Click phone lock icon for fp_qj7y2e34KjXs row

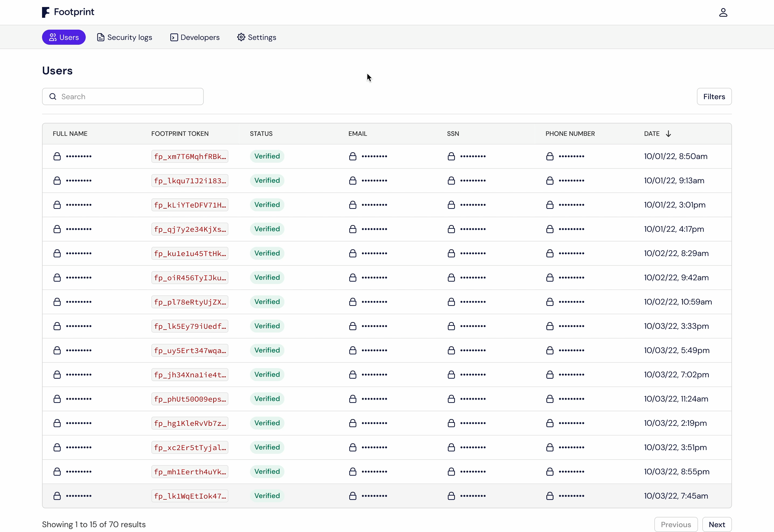click(550, 229)
